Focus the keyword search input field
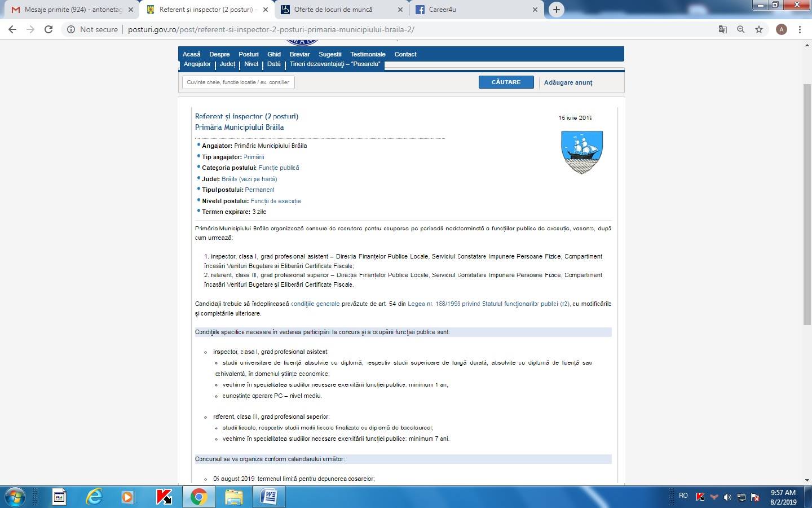 click(238, 82)
